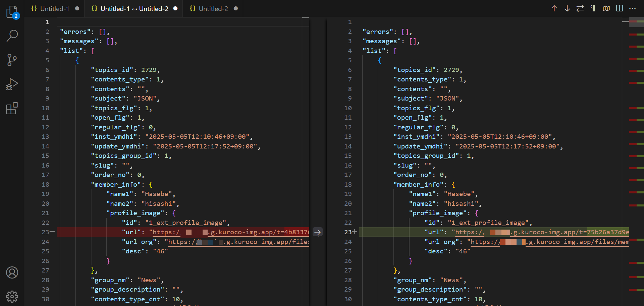This screenshot has height=306, width=644.
Task: Open the Extensions view
Action: tap(12, 108)
